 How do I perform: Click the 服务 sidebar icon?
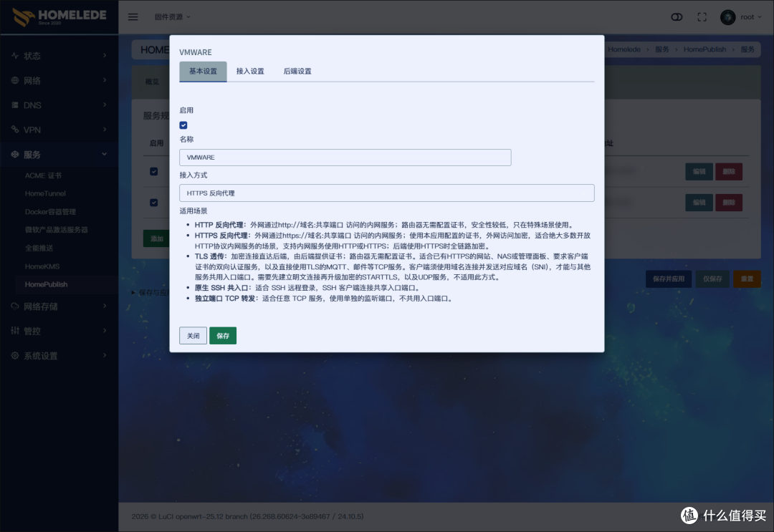(15, 155)
